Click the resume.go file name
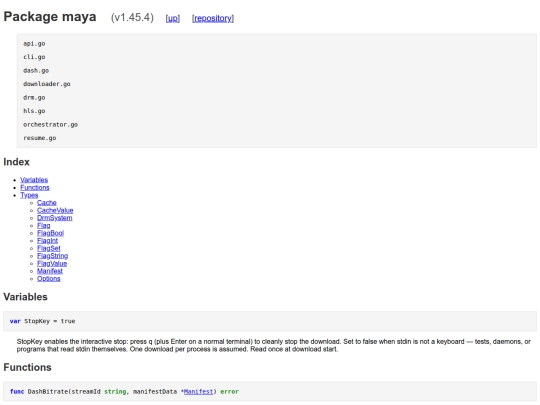 (40, 138)
